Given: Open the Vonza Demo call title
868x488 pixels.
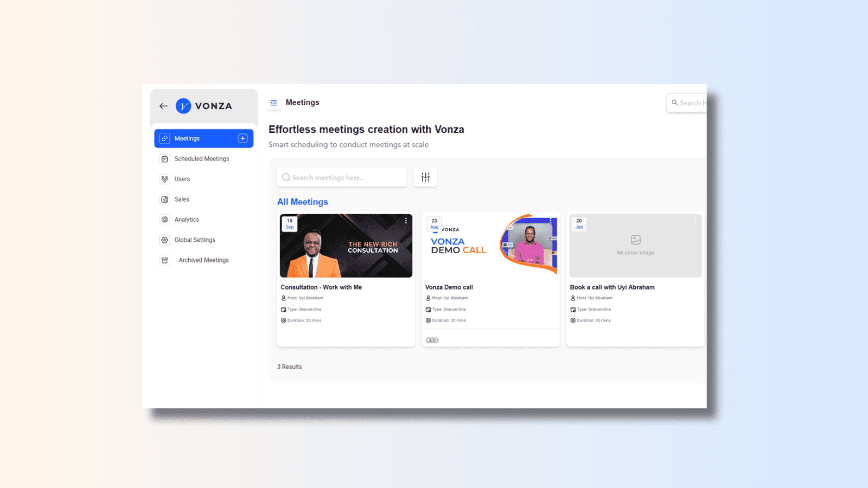Looking at the screenshot, I should click(x=449, y=287).
